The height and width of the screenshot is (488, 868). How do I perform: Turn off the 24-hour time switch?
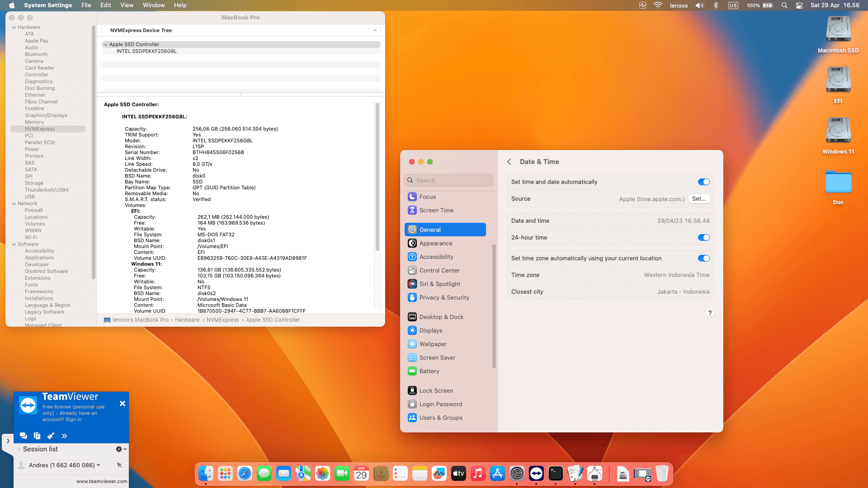(x=703, y=238)
